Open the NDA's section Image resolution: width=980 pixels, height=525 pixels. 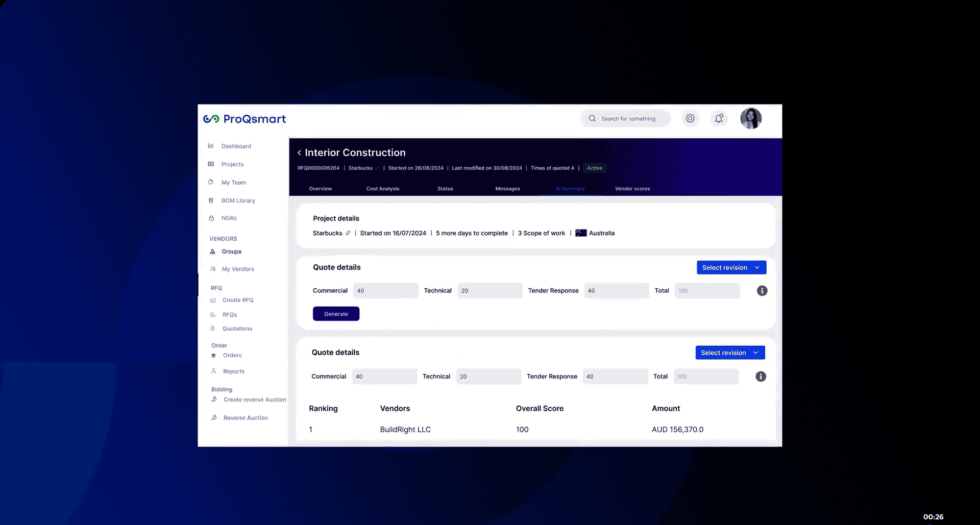pyautogui.click(x=230, y=218)
